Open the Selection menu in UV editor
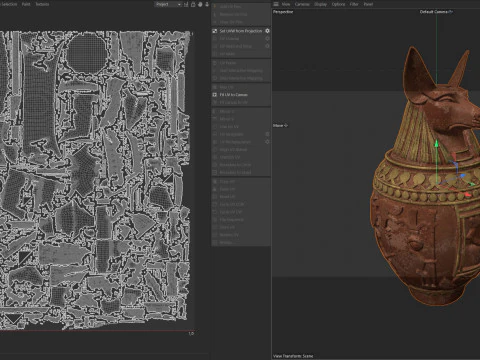 click(x=8, y=4)
